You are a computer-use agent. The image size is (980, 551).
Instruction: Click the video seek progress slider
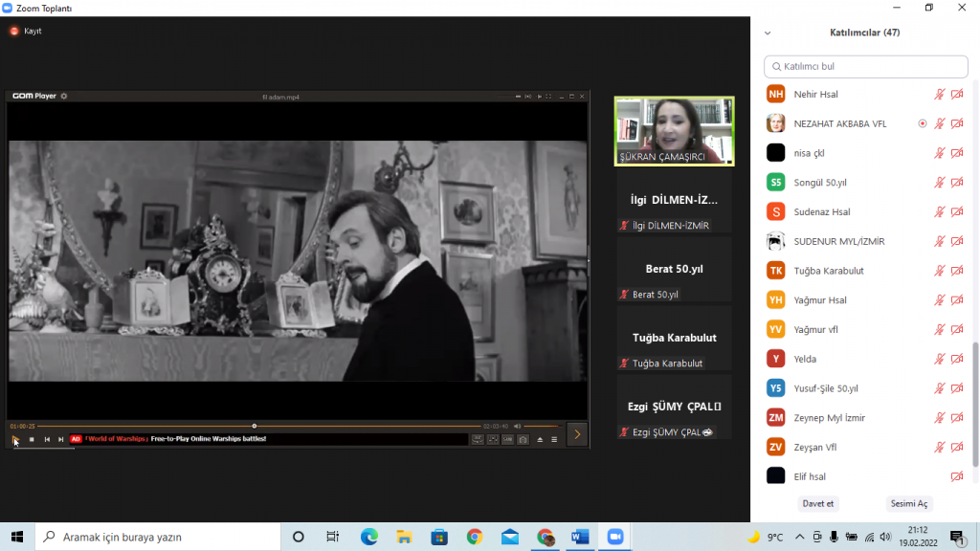click(254, 424)
